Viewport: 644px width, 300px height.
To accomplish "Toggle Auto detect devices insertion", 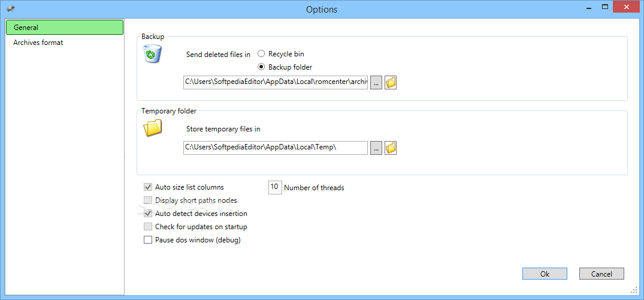I will click(148, 214).
